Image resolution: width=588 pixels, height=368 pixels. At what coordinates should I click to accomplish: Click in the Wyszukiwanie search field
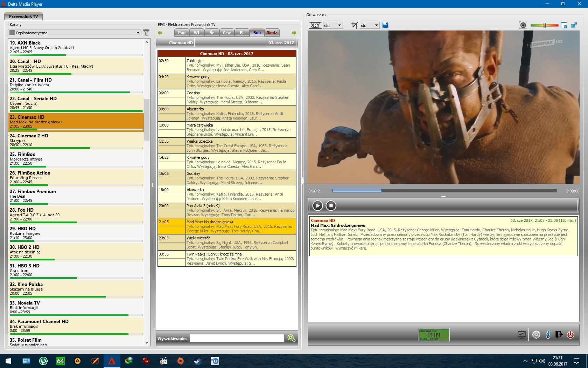pos(237,338)
